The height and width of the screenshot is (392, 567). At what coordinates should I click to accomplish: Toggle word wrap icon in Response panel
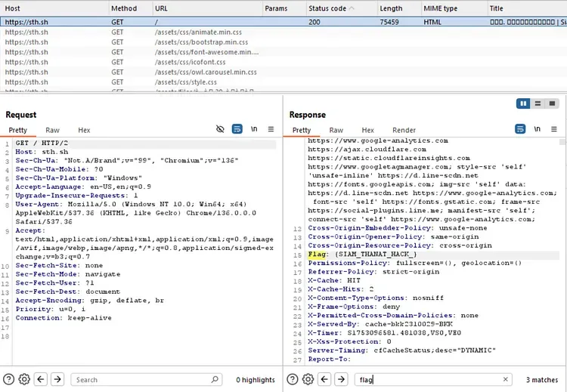pos(520,129)
